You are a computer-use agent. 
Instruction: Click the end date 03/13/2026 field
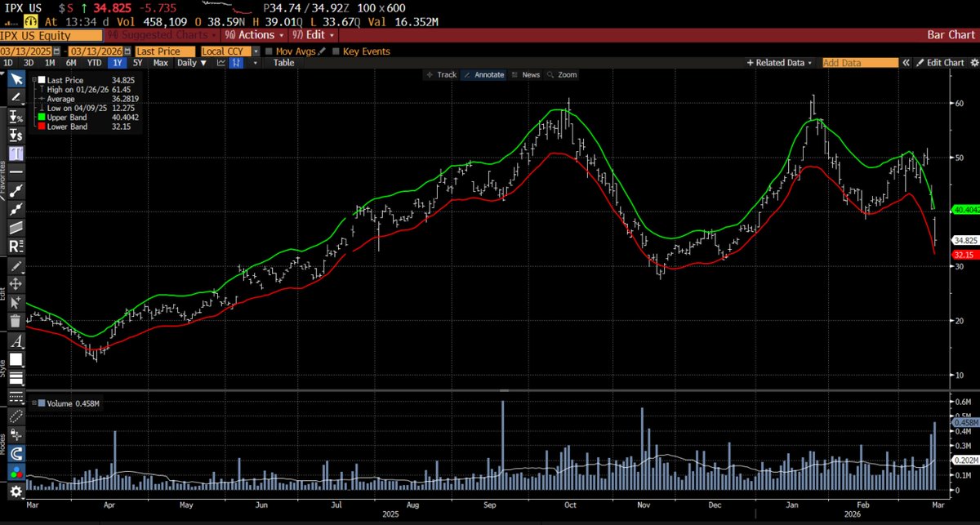96,51
